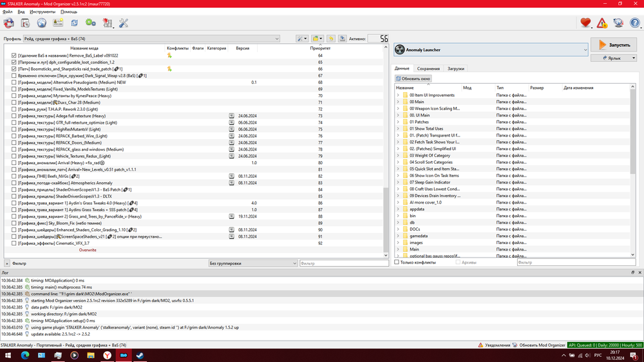Open the executables gears icon

(x=91, y=23)
